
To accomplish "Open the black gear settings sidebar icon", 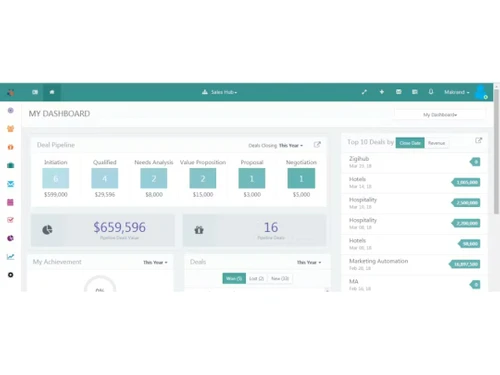I will coord(11,275).
